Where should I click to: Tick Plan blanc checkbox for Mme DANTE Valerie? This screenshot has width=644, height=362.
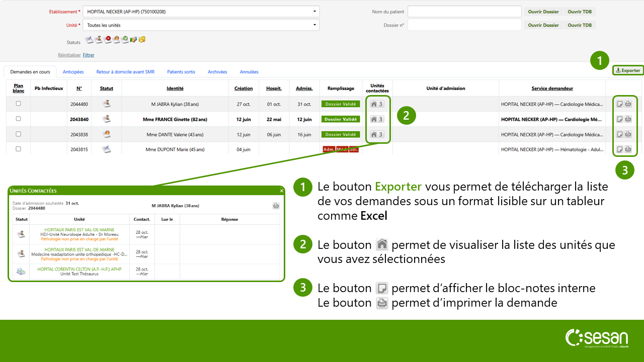(x=19, y=134)
